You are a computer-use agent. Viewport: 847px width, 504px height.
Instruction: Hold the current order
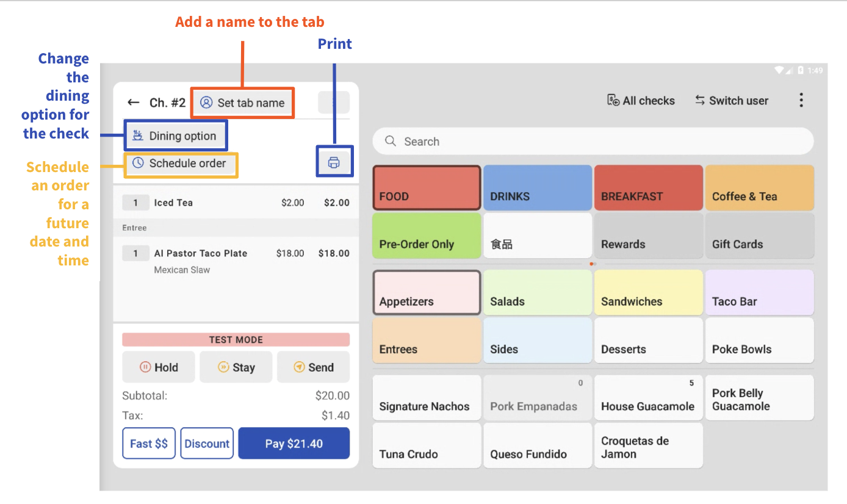(x=159, y=367)
